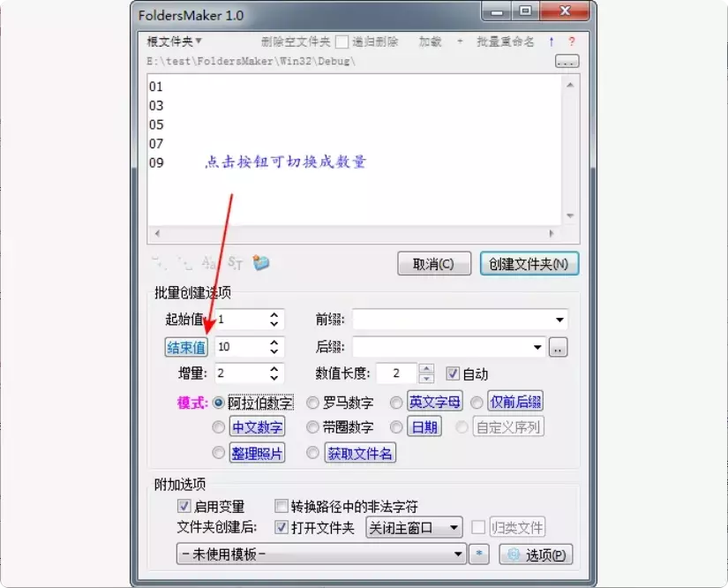Image resolution: width=728 pixels, height=588 pixels.
Task: Select the 罗马数字 radio button
Action: click(x=314, y=403)
